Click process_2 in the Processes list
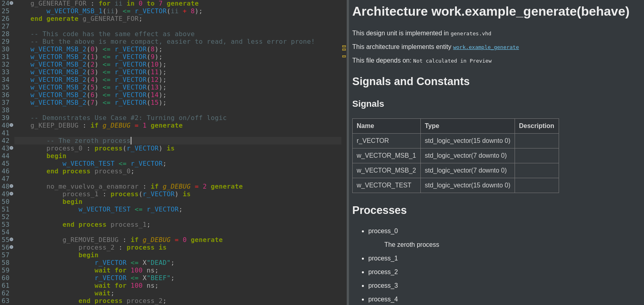 tap(383, 272)
